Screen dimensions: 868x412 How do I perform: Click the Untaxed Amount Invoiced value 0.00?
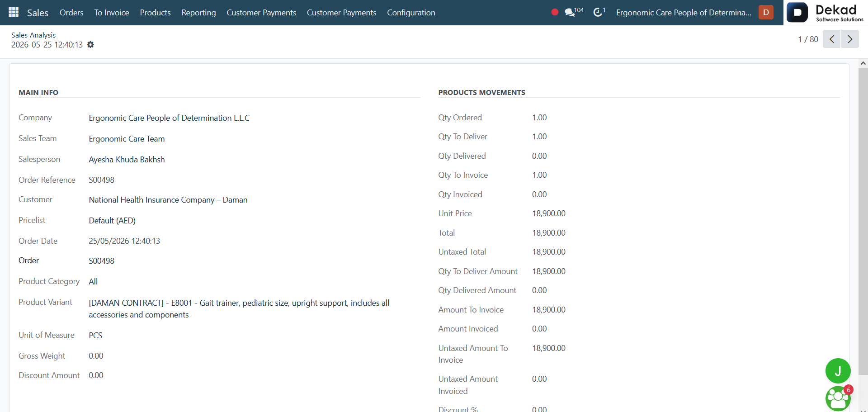(539, 379)
